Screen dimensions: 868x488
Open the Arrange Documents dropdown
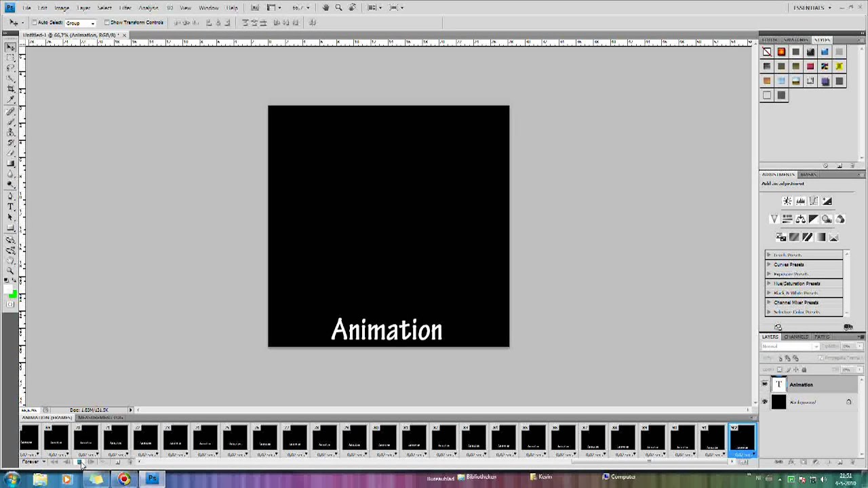coord(375,7)
